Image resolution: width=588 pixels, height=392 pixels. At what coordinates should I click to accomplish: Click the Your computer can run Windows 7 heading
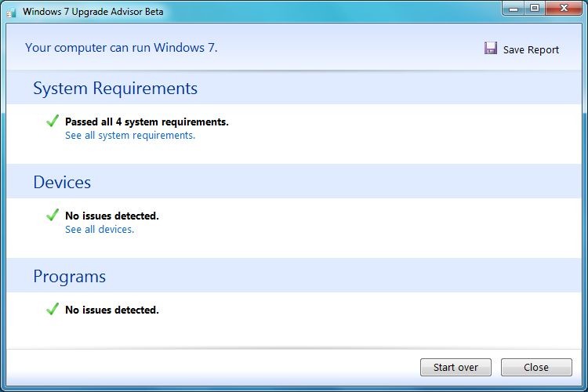122,48
